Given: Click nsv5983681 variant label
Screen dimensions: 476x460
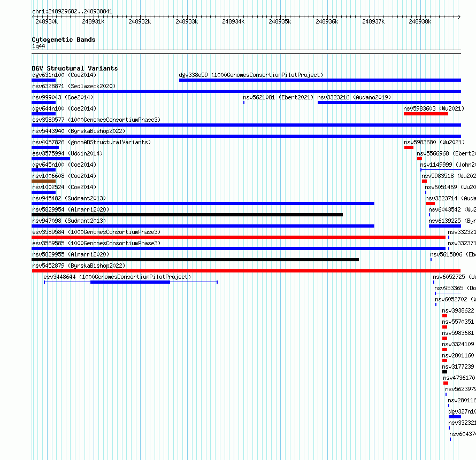Looking at the screenshot, I should click(458, 333).
